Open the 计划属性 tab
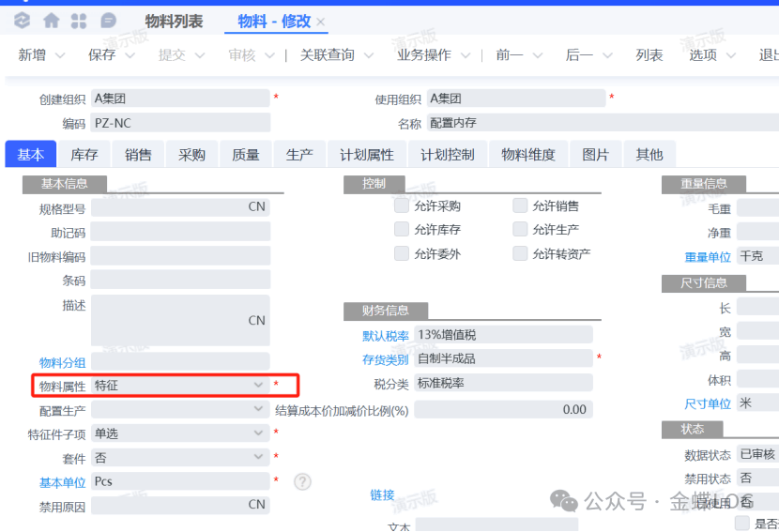The image size is (779, 532). pyautogui.click(x=367, y=155)
